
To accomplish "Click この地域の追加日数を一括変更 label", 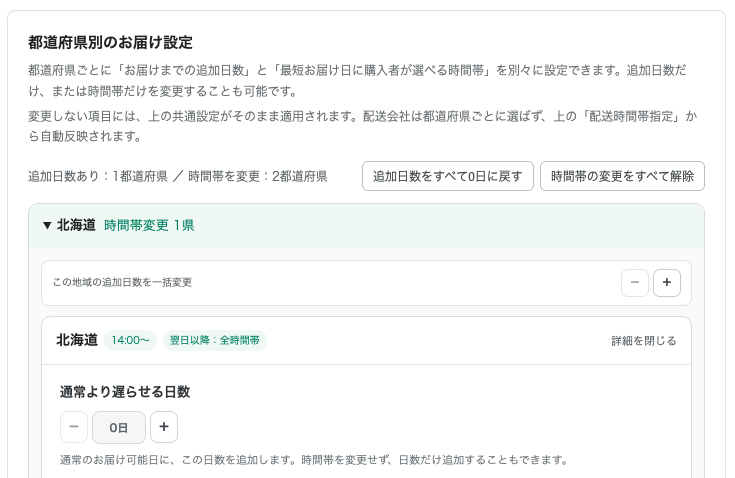I will pyautogui.click(x=122, y=282).
